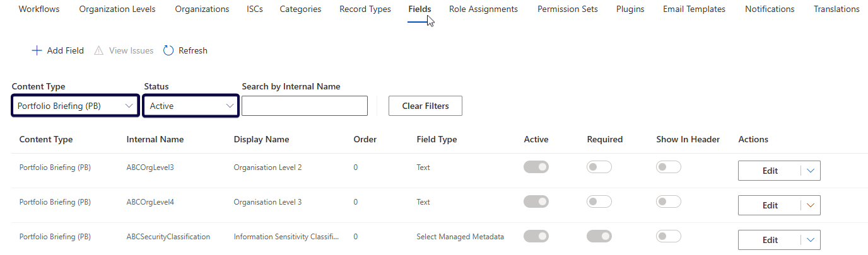Expand Edit options arrow for ABCSecurityClassification

click(x=811, y=240)
